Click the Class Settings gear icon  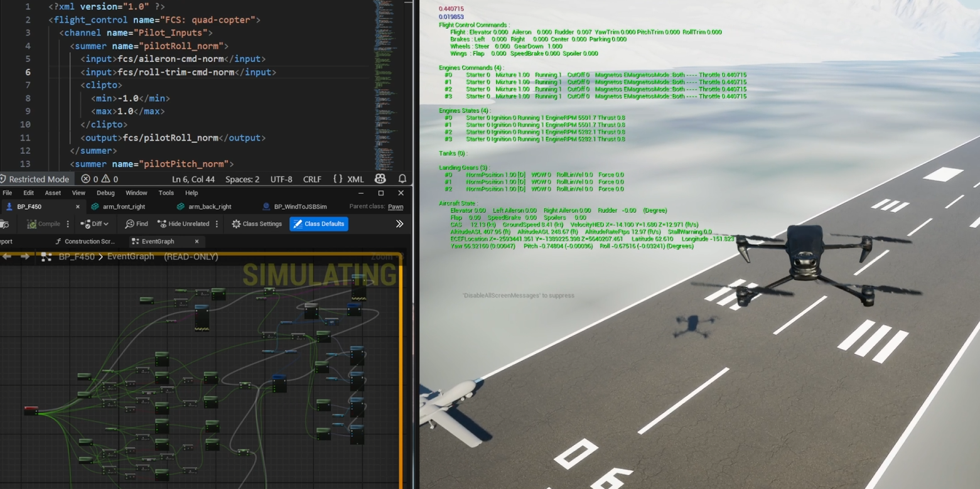coord(236,223)
